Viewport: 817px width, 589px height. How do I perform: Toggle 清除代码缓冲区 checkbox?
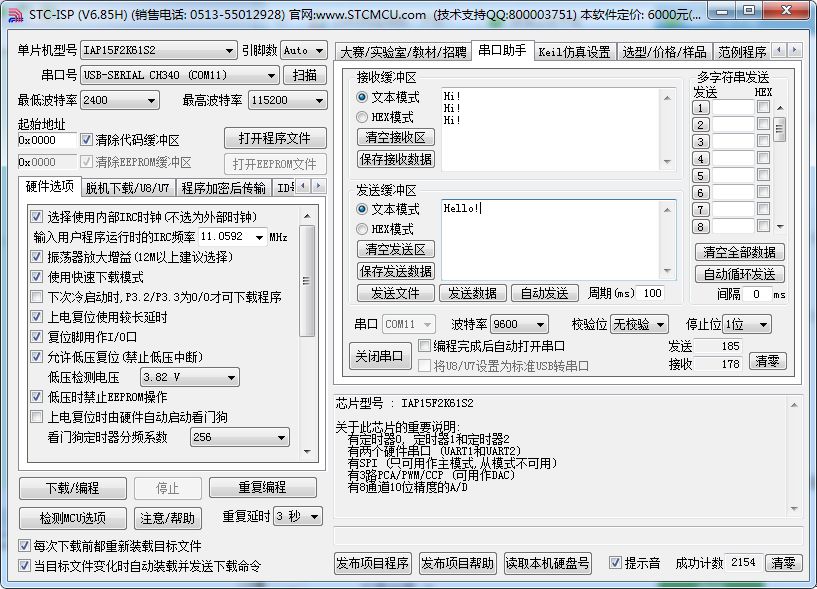tap(86, 140)
